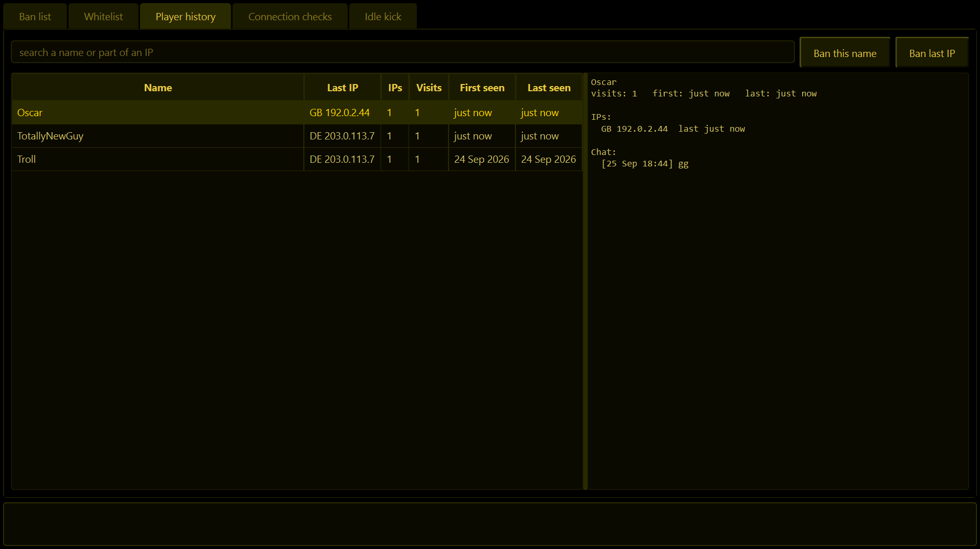
Task: Click Oscar's first seen just now cell
Action: [482, 112]
